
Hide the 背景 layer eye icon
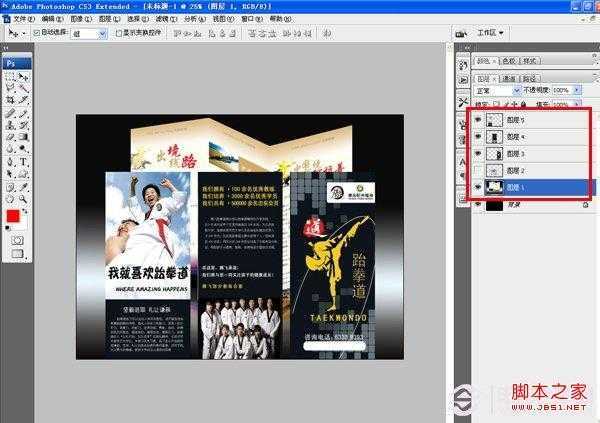click(x=478, y=205)
